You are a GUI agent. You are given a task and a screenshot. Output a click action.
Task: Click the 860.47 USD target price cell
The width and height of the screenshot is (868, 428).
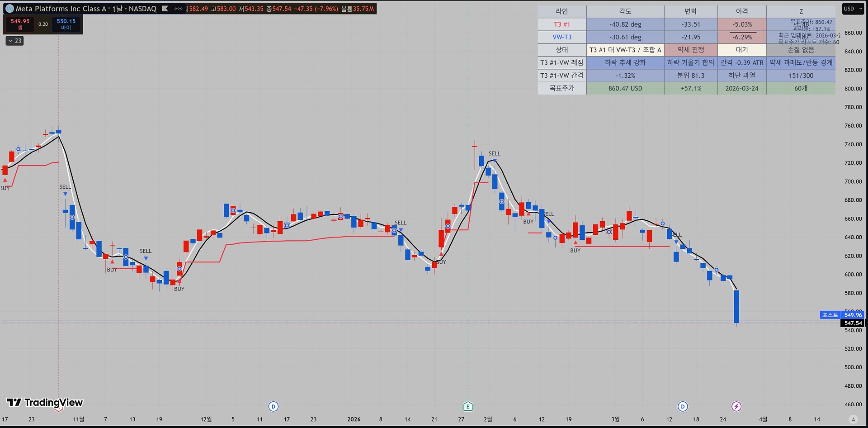pyautogui.click(x=625, y=88)
